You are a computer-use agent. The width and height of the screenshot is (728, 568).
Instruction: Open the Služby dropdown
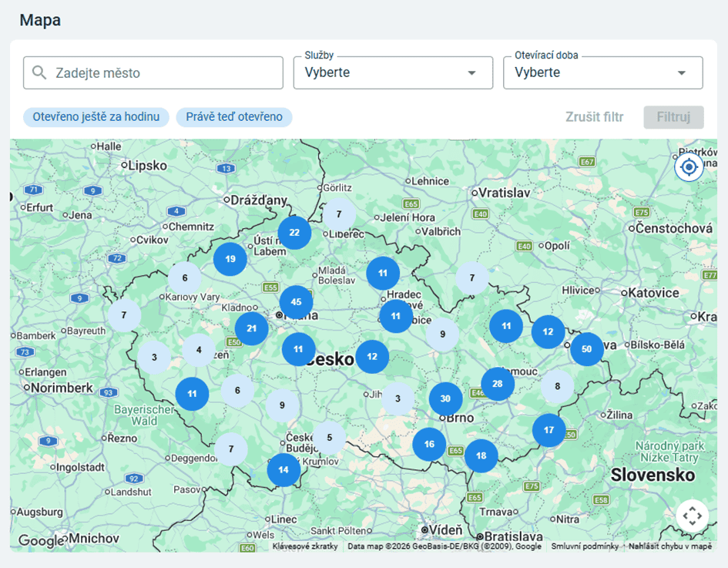click(x=393, y=73)
